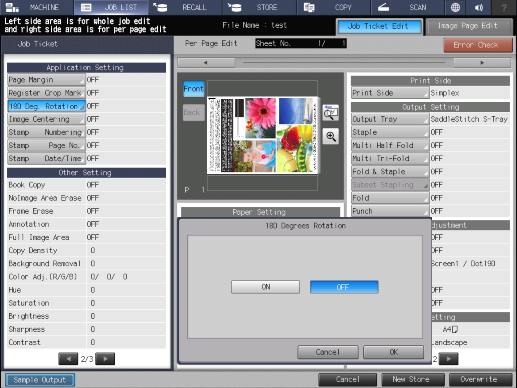Image resolution: width=517 pixels, height=388 pixels.
Task: Click the speaker volume icon
Action: click(479, 7)
